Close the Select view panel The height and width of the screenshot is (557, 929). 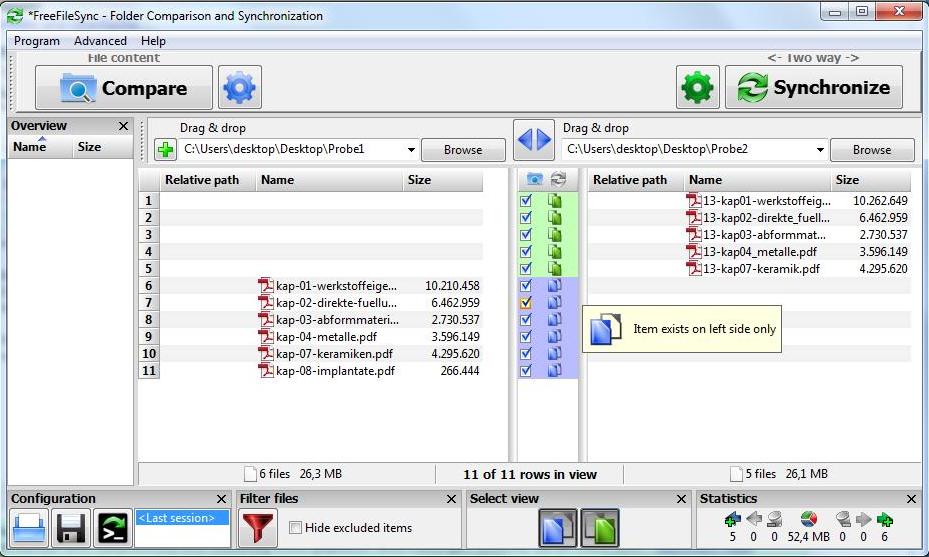681,499
